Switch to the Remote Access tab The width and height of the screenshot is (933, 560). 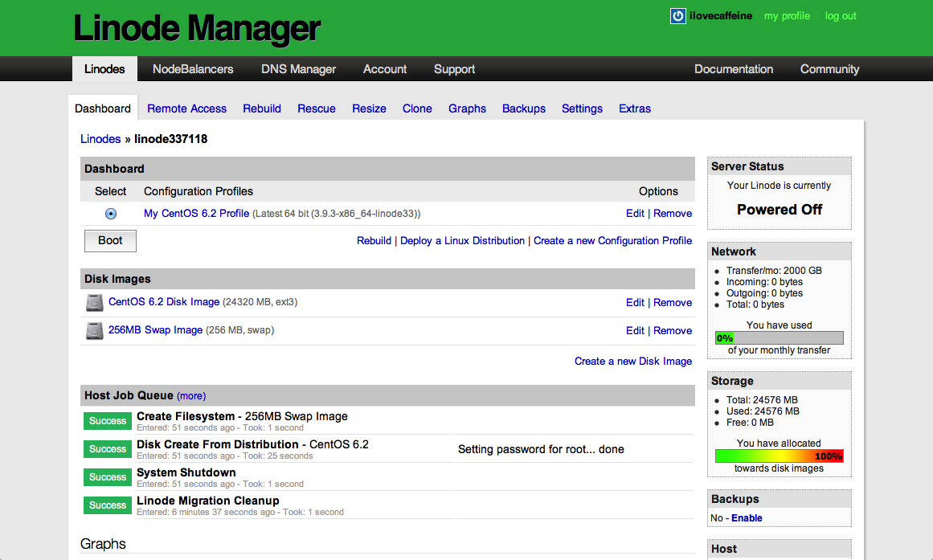pos(186,108)
